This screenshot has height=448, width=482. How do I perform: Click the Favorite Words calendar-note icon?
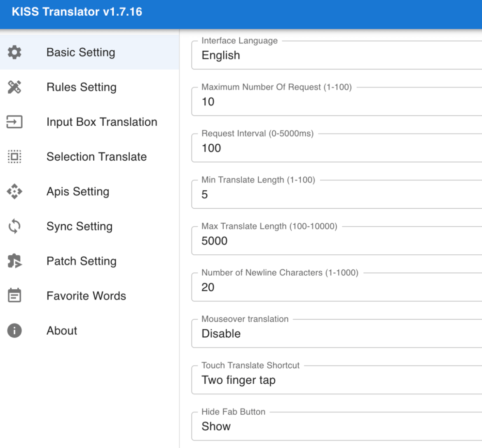pos(14,296)
